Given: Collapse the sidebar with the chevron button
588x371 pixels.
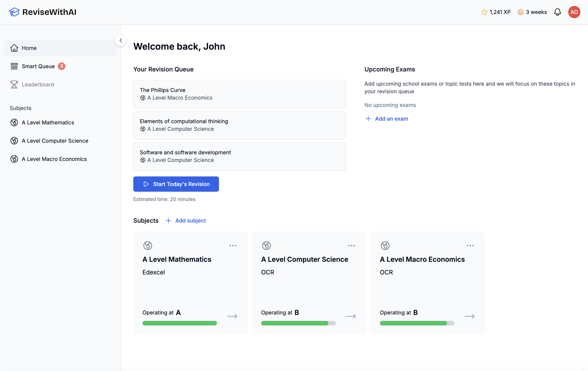Looking at the screenshot, I should click(x=121, y=40).
